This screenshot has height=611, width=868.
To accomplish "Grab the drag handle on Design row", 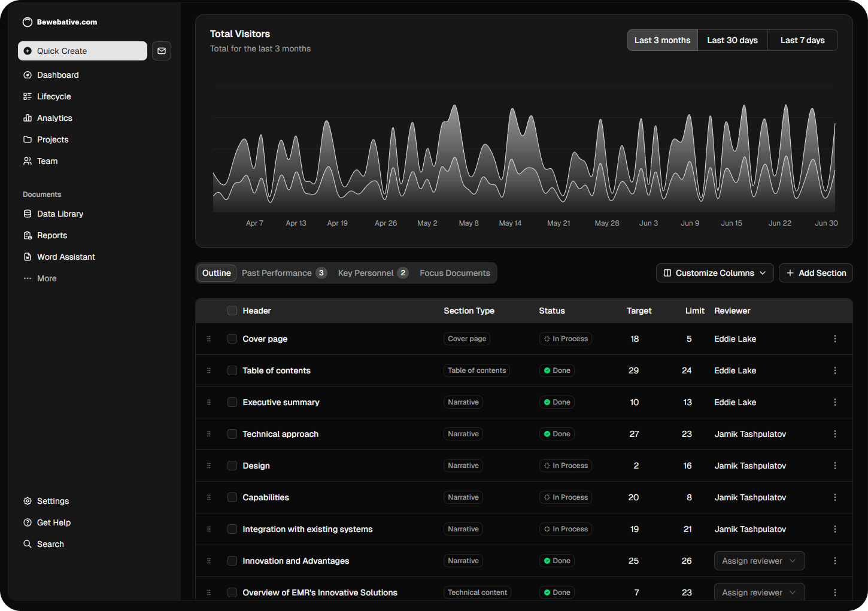I will tap(209, 466).
